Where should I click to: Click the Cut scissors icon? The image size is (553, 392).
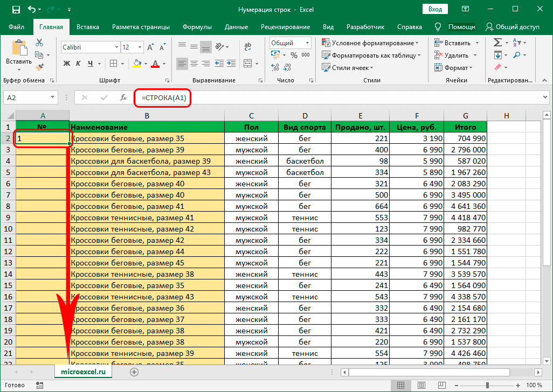pos(39,43)
